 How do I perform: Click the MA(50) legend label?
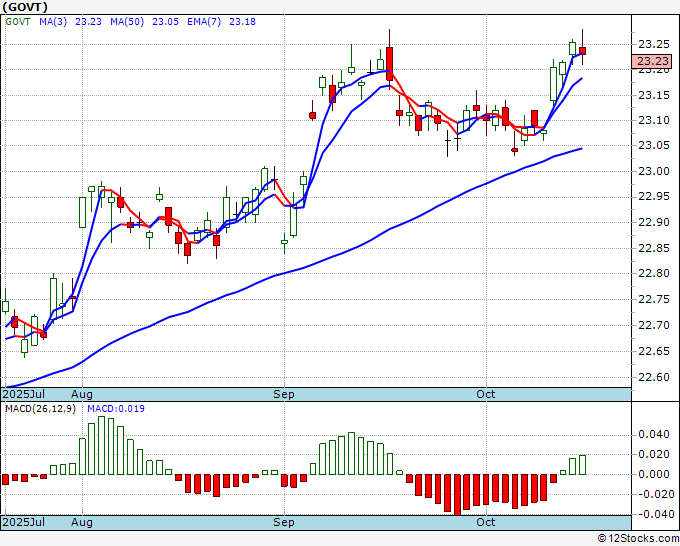click(x=127, y=22)
